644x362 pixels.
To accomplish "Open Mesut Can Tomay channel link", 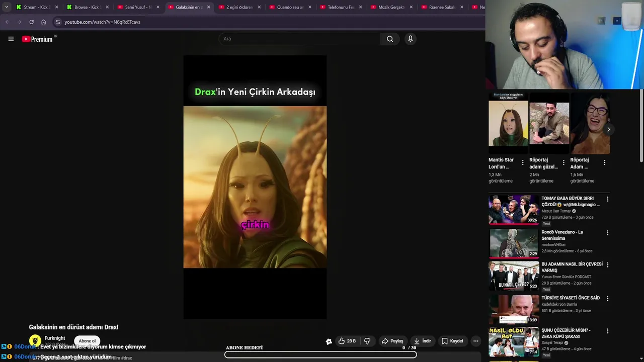I will point(556,211).
